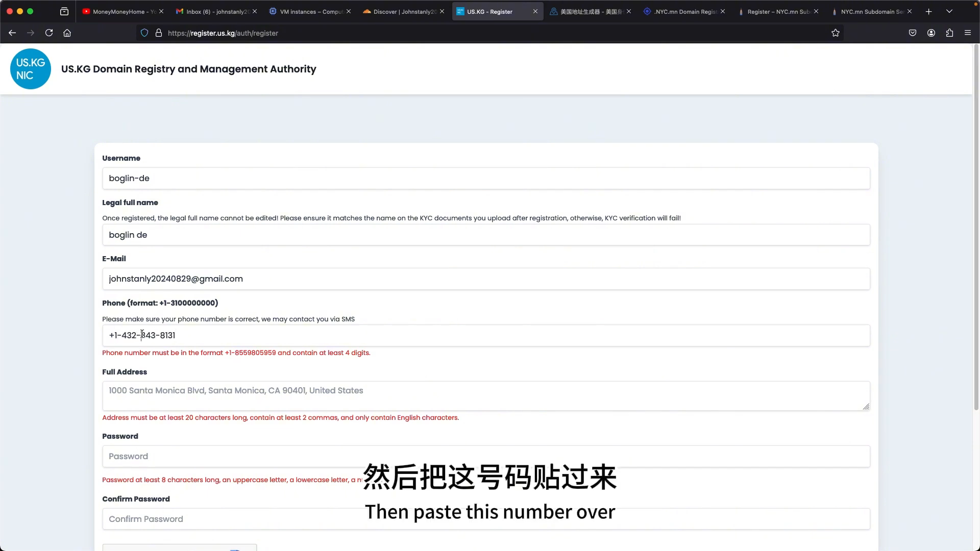Viewport: 980px width, 551px height.
Task: Click the E-Mail input field
Action: [486, 279]
